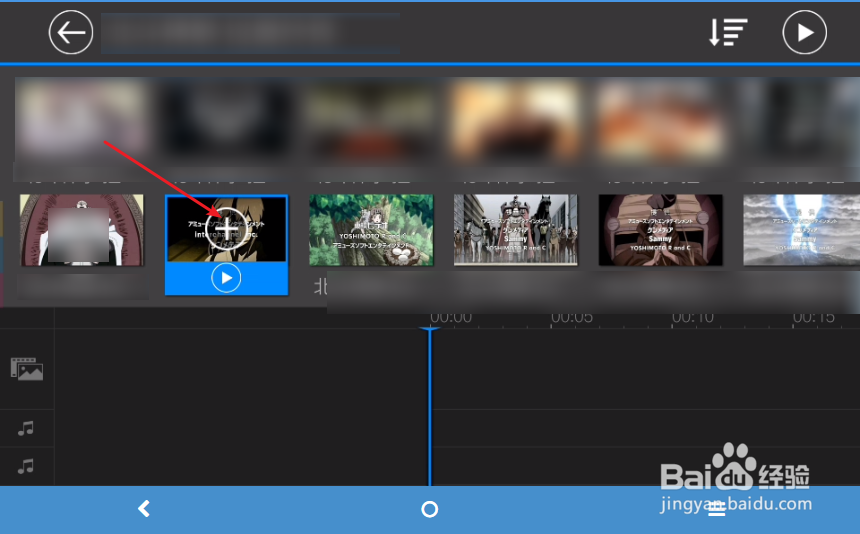Viewport: 860px width, 534px height.
Task: Preview the selected clip with its play button
Action: point(226,279)
